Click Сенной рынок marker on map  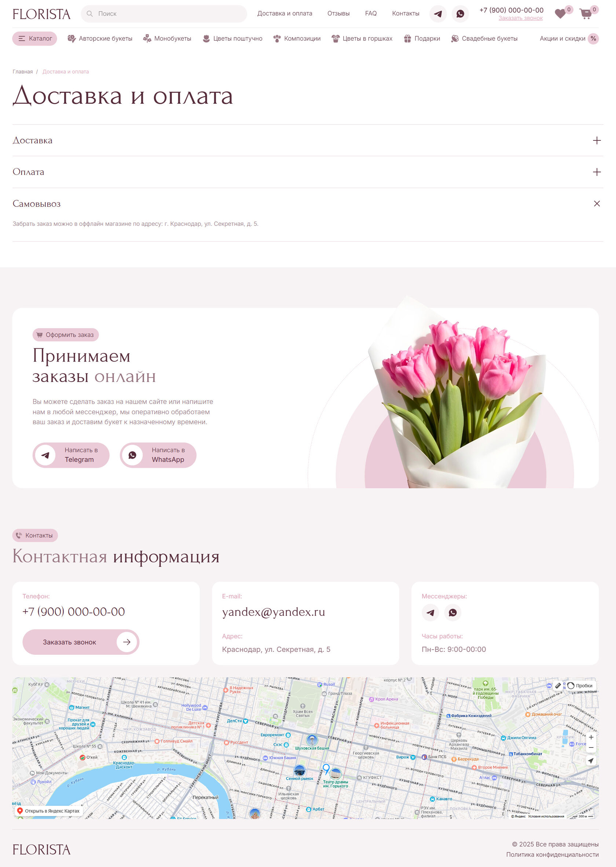click(x=300, y=771)
